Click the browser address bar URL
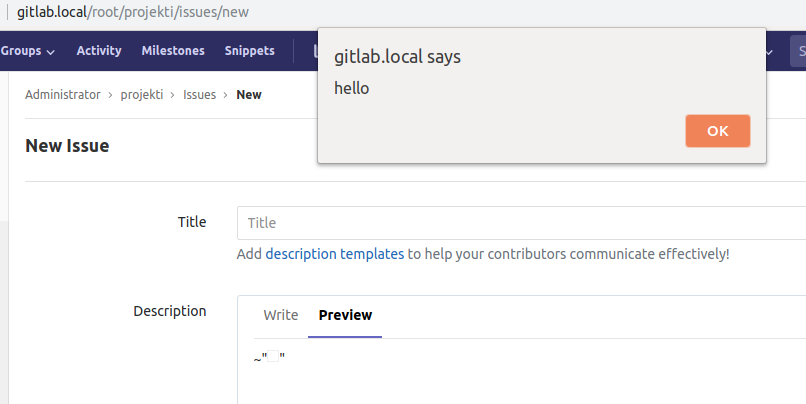This screenshot has height=404, width=806. pos(133,13)
